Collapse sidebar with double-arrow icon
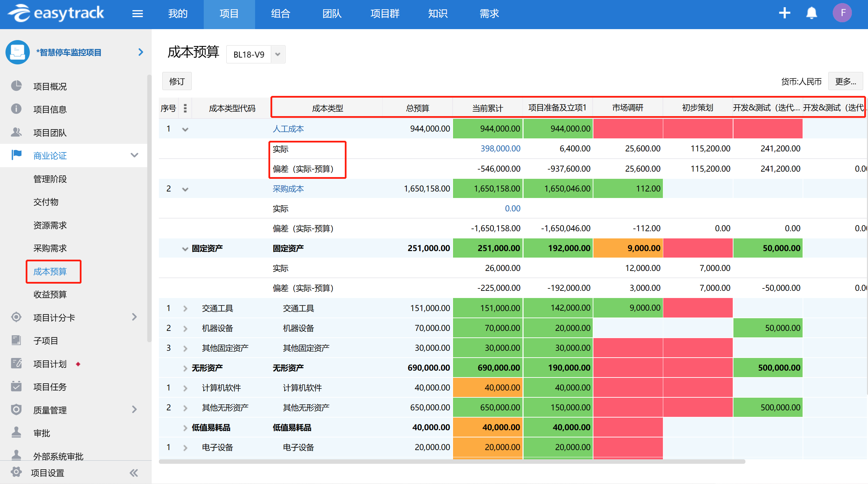The height and width of the screenshot is (484, 868). point(134,473)
